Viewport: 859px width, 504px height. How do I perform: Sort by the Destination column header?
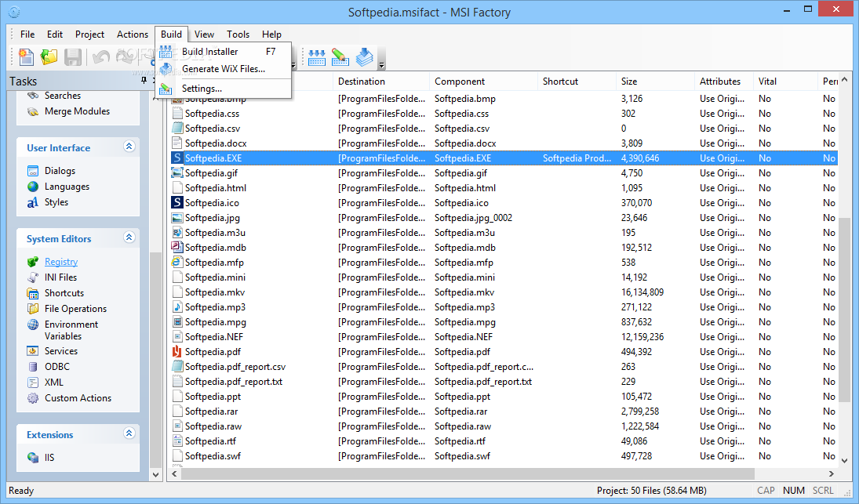click(381, 81)
